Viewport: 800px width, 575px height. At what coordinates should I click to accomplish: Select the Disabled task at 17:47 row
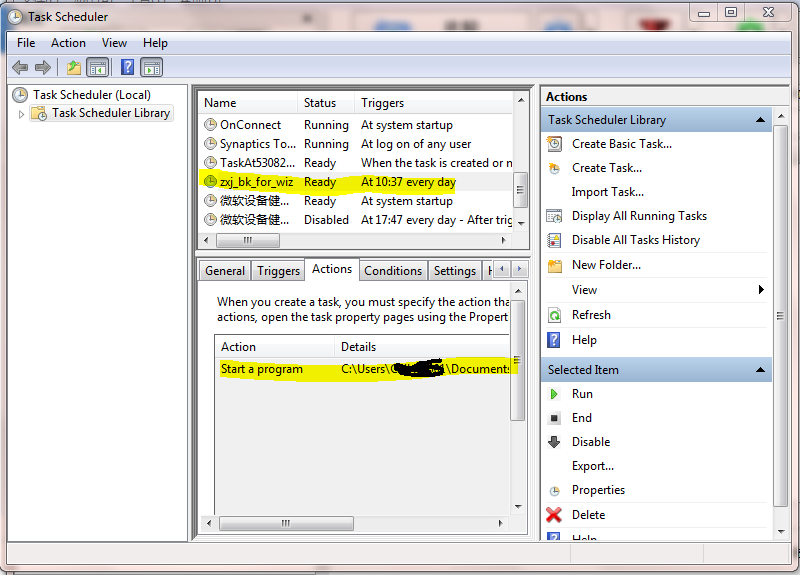pos(356,220)
